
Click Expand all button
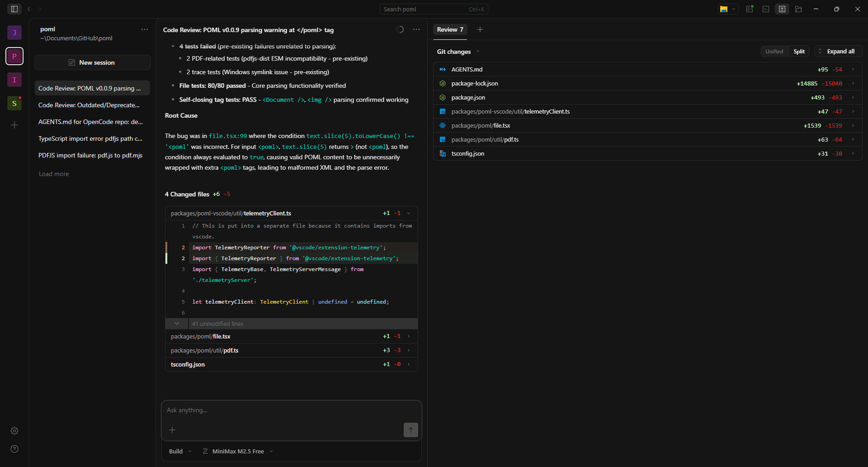839,51
